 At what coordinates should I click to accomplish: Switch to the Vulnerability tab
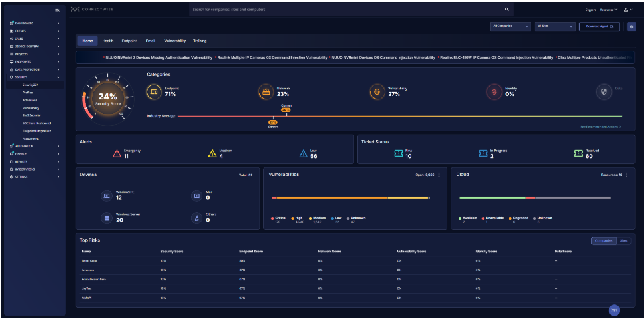[x=175, y=41]
